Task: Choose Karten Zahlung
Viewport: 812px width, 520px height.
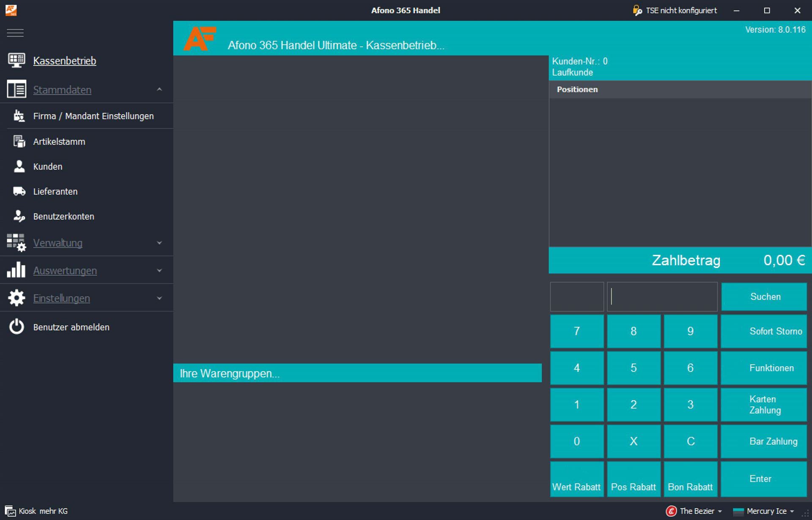Action: [764, 405]
